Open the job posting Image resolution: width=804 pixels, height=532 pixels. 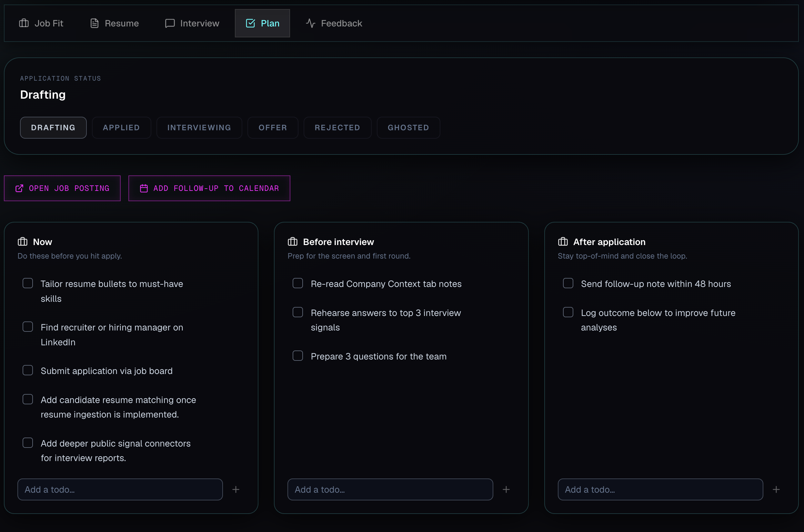pos(62,188)
